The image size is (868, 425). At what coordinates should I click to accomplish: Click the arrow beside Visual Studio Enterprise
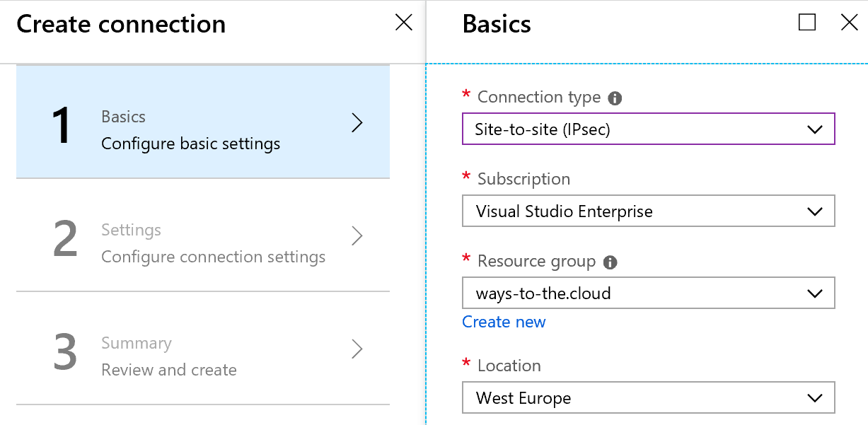814,211
